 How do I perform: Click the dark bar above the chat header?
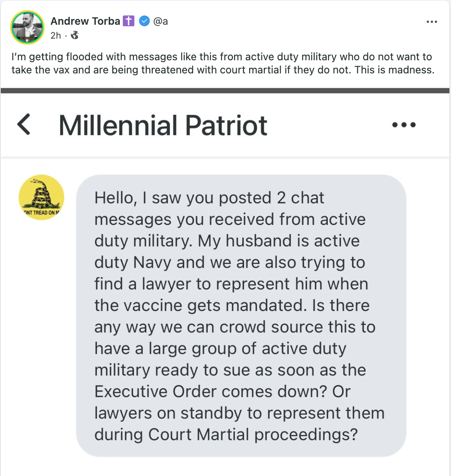coord(225,91)
